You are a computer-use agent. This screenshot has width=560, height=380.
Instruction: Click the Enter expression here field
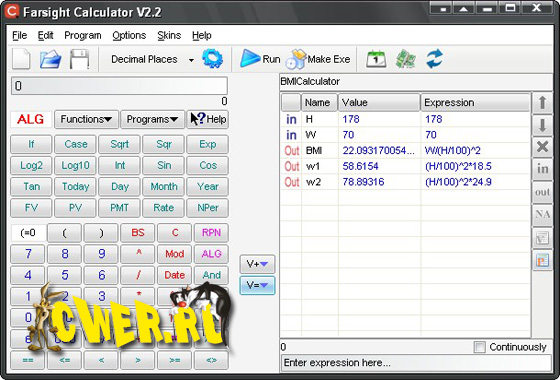(416, 363)
